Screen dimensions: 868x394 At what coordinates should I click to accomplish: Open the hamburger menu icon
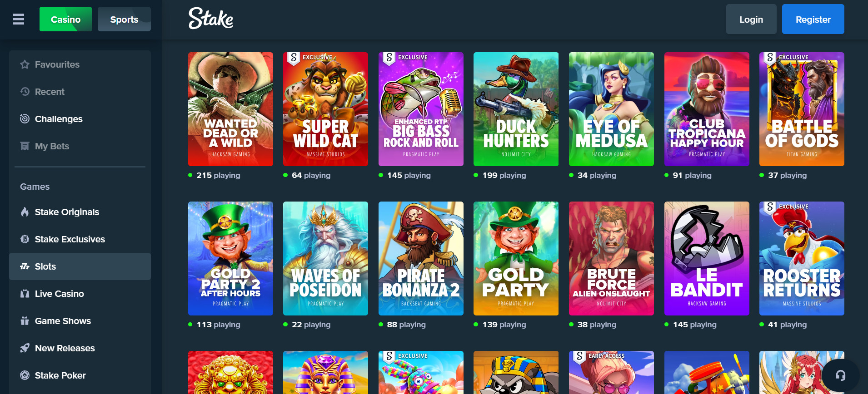click(19, 19)
